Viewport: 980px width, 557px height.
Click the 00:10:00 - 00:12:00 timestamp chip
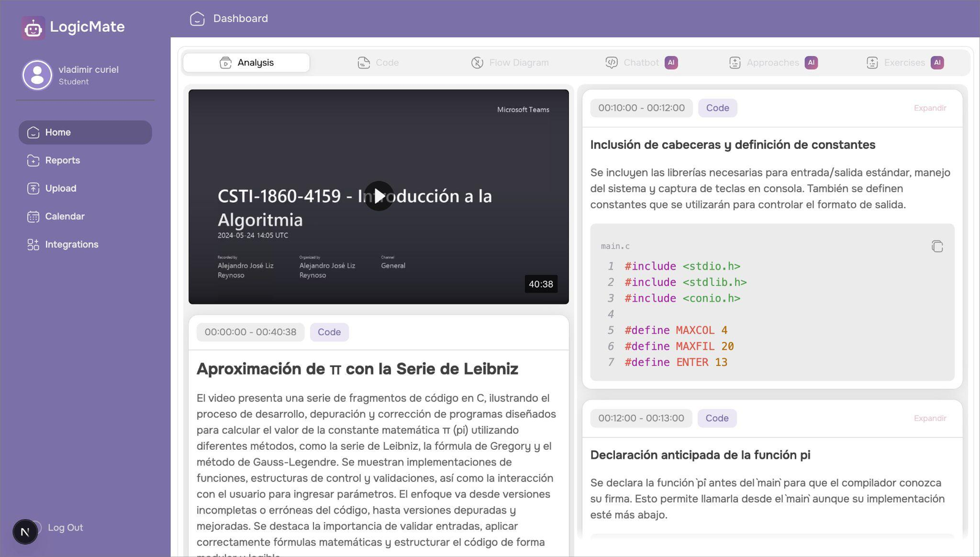click(x=641, y=108)
